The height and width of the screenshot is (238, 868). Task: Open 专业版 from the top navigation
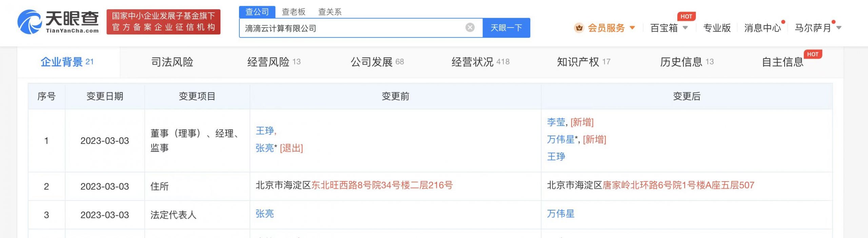click(717, 28)
